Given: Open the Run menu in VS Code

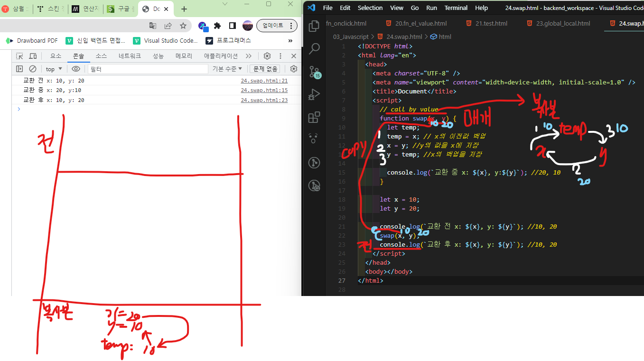Looking at the screenshot, I should pos(431,8).
